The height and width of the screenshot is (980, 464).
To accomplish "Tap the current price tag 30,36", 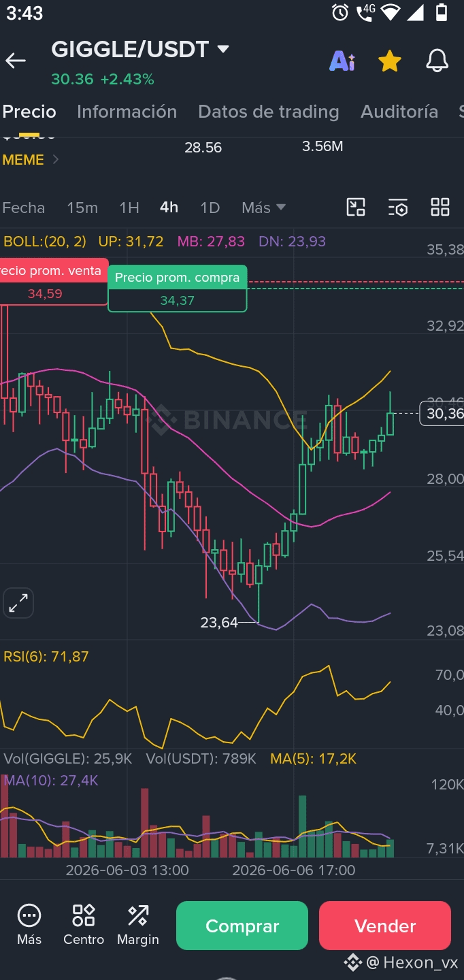I will 441,413.
